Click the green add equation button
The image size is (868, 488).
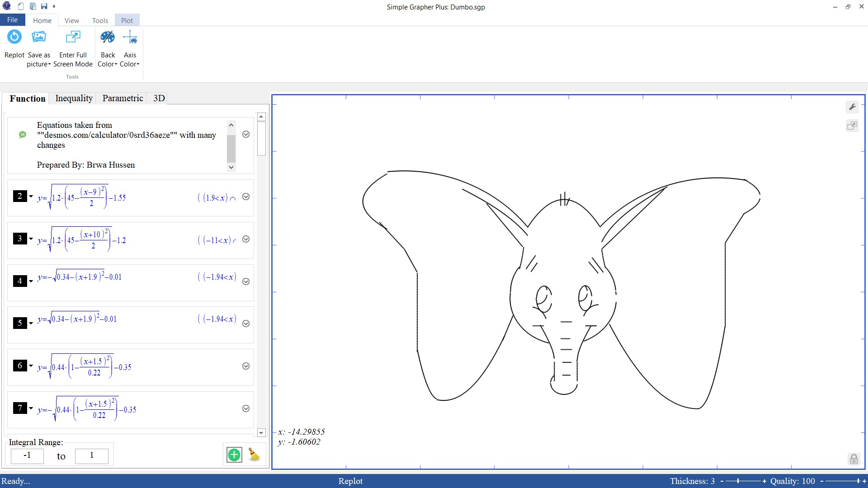(234, 455)
